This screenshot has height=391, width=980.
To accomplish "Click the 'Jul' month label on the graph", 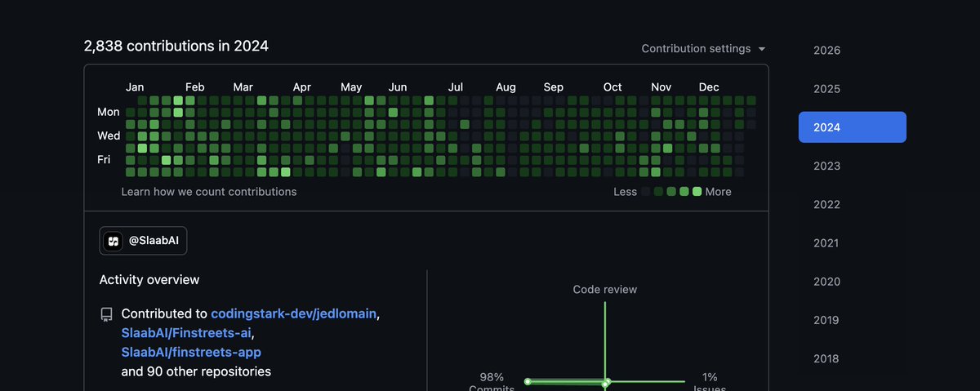I will click(456, 87).
